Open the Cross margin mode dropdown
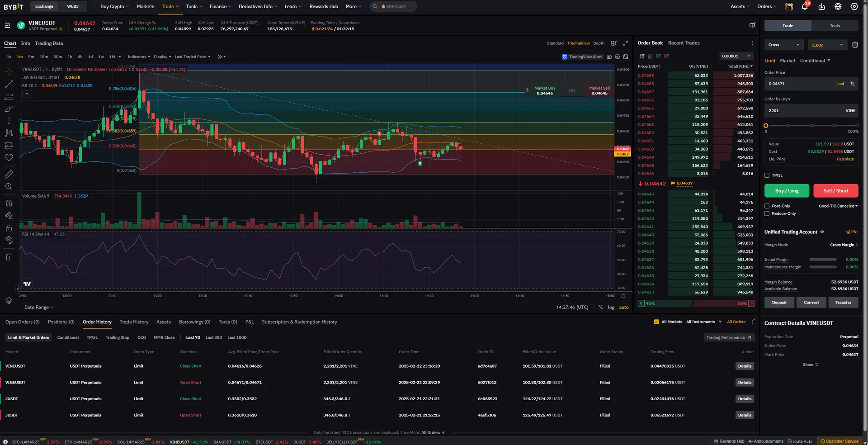 tap(784, 45)
